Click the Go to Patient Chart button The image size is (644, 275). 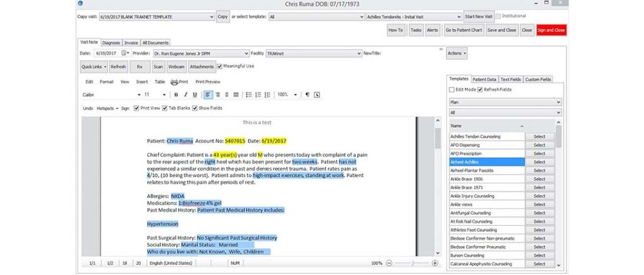pyautogui.click(x=464, y=30)
